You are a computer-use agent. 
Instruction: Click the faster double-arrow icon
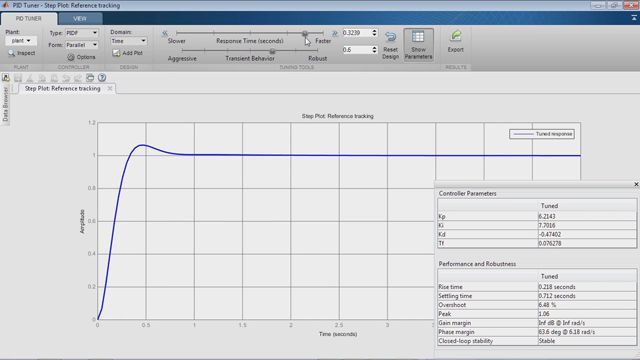[335, 33]
